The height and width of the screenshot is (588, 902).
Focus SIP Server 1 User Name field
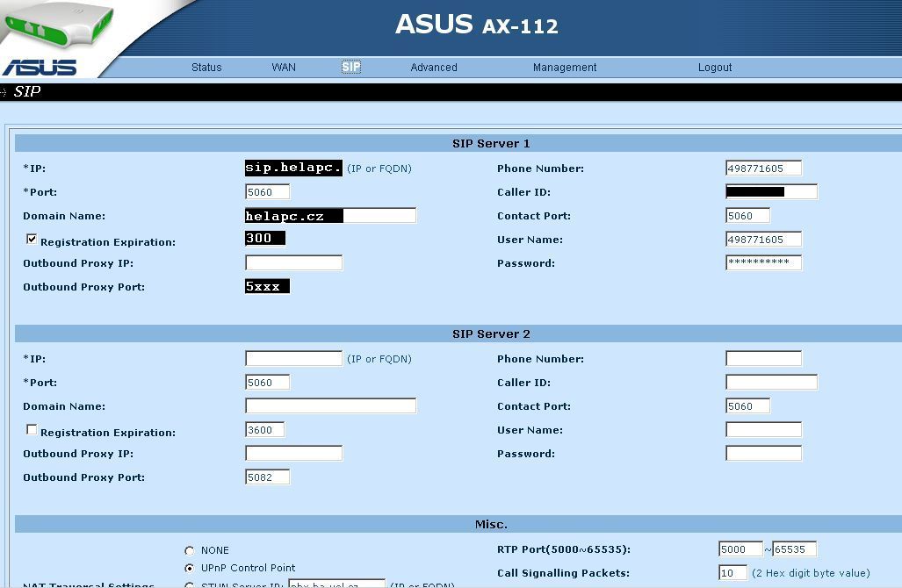pyautogui.click(x=763, y=239)
